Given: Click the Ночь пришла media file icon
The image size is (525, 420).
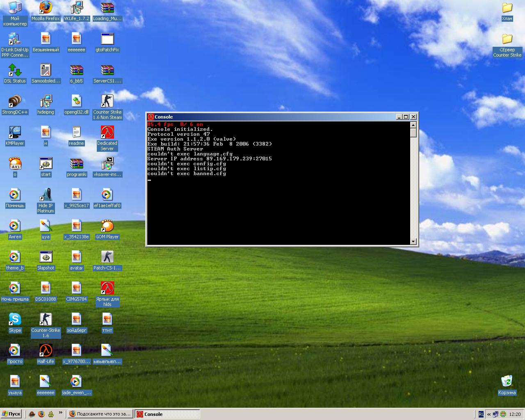Looking at the screenshot, I should click(15, 292).
